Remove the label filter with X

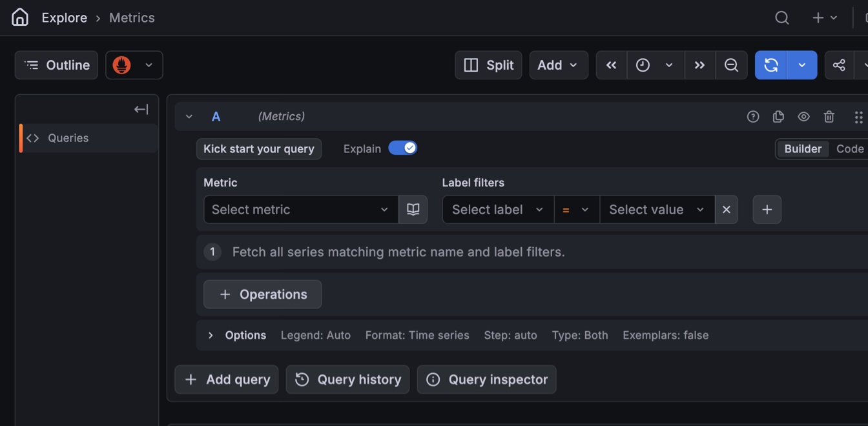pyautogui.click(x=727, y=210)
